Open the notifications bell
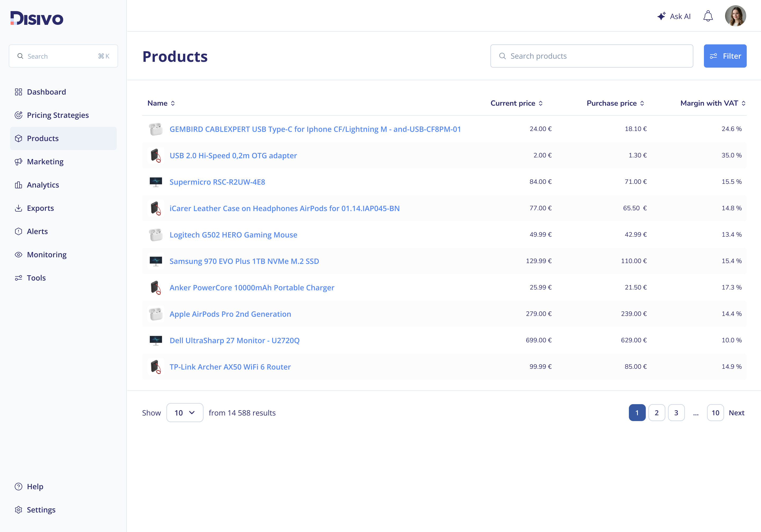Viewport: 761px width, 532px height. click(x=708, y=16)
